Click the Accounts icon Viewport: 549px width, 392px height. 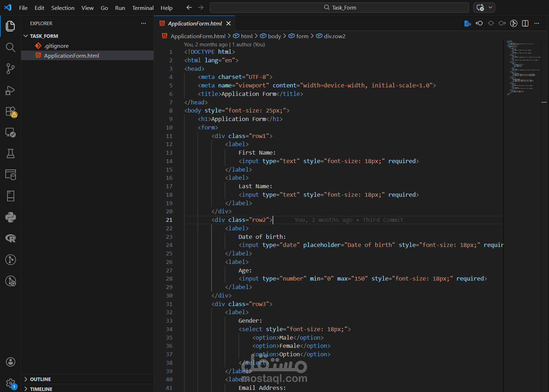click(11, 362)
